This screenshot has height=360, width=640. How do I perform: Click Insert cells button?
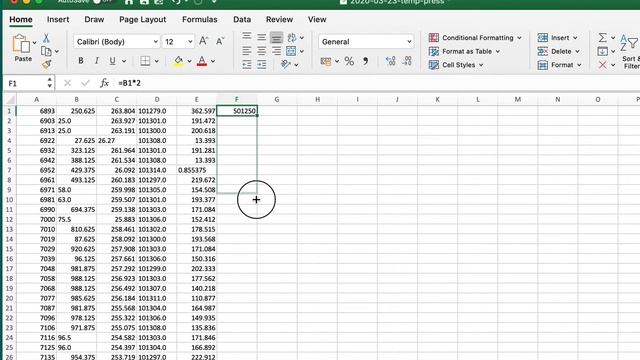tap(558, 38)
